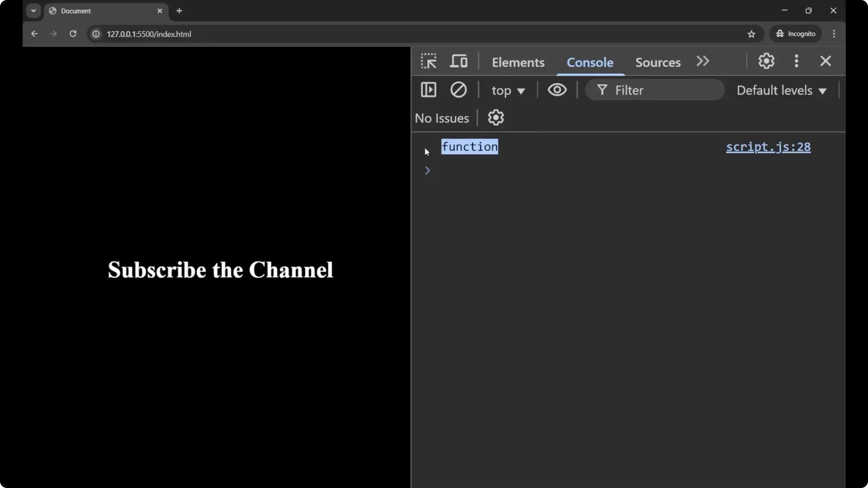Open DevTools settings gear icon
The width and height of the screenshot is (868, 488).
[766, 61]
